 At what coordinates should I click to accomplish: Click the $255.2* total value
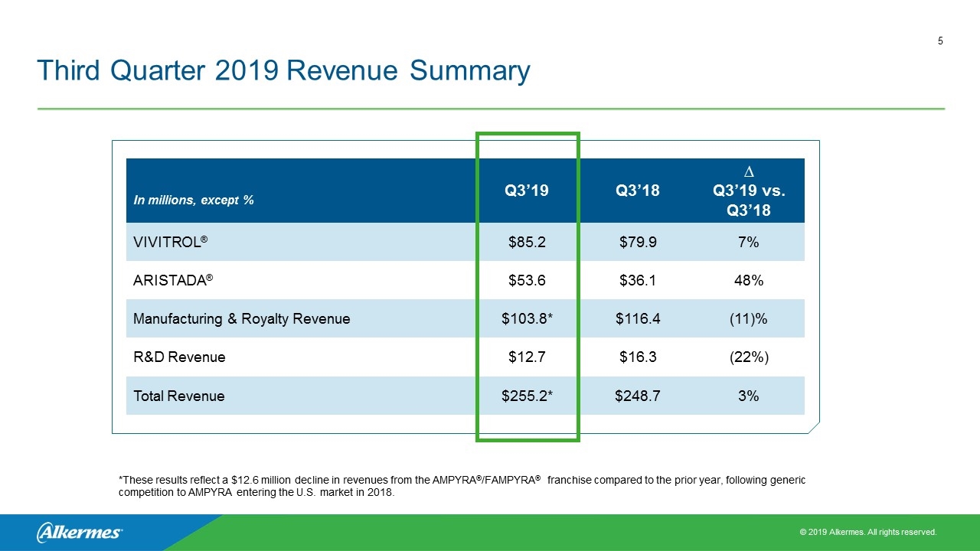[x=527, y=396]
